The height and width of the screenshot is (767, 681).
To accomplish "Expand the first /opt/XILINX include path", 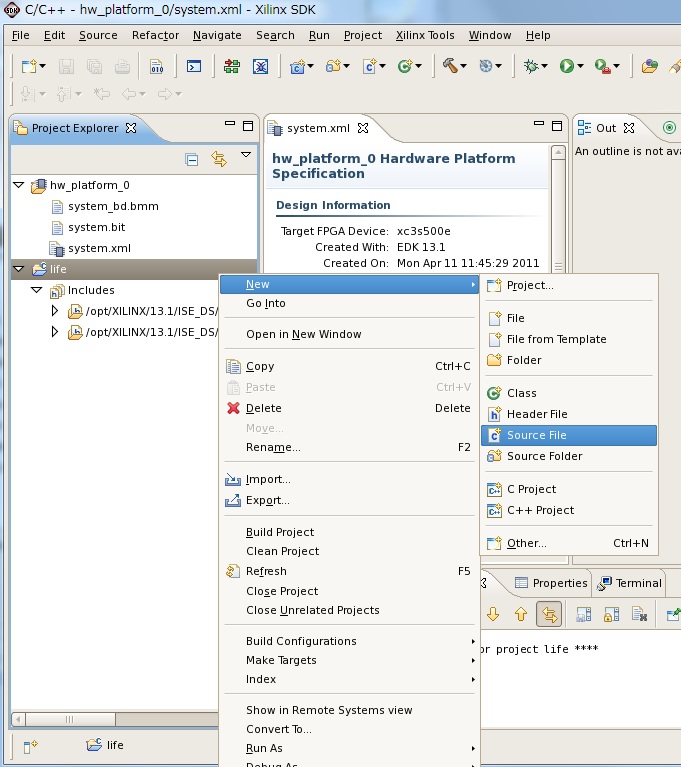I will click(55, 311).
